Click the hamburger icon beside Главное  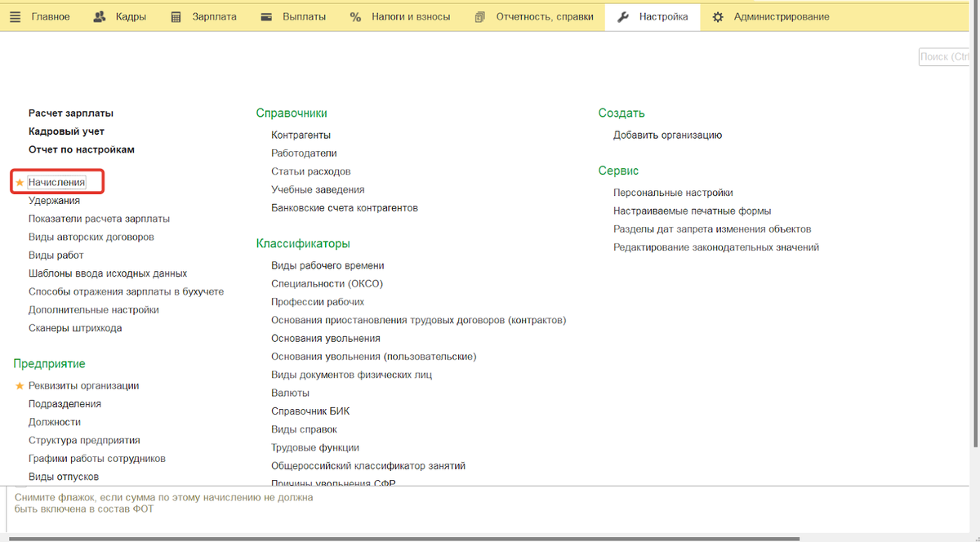[x=16, y=16]
